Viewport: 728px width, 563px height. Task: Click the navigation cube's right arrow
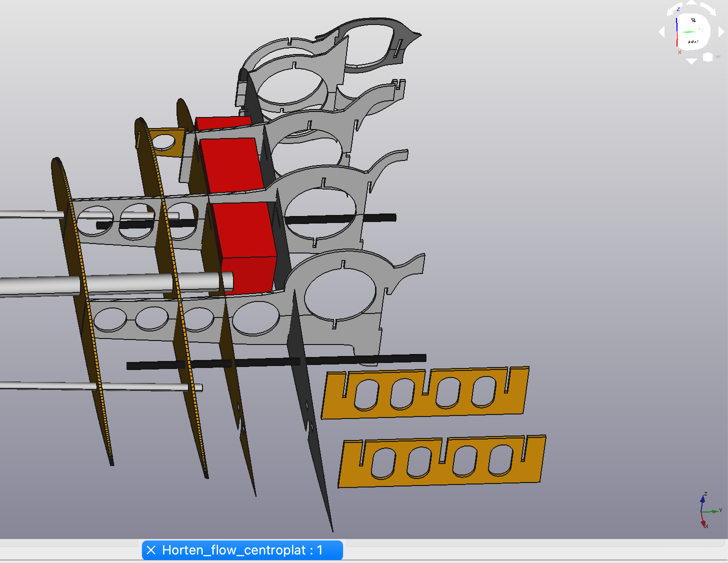(x=721, y=32)
